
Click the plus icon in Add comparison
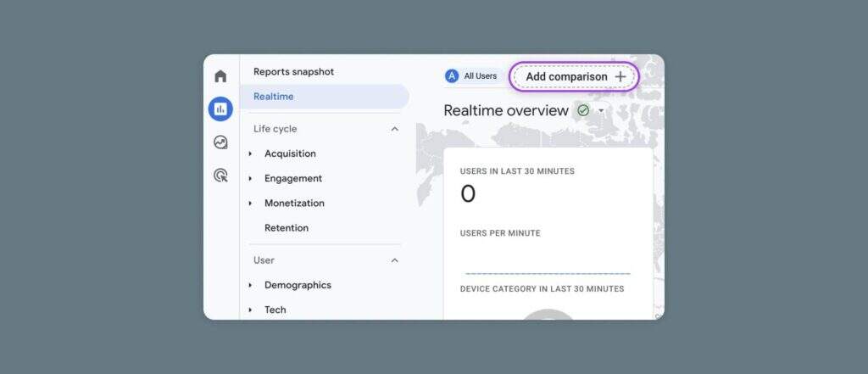click(620, 76)
